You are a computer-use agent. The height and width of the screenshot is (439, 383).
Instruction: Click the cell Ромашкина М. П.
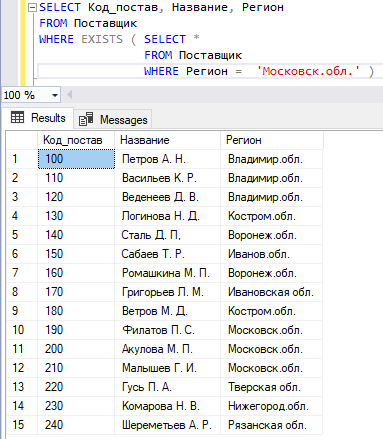pyautogui.click(x=167, y=273)
